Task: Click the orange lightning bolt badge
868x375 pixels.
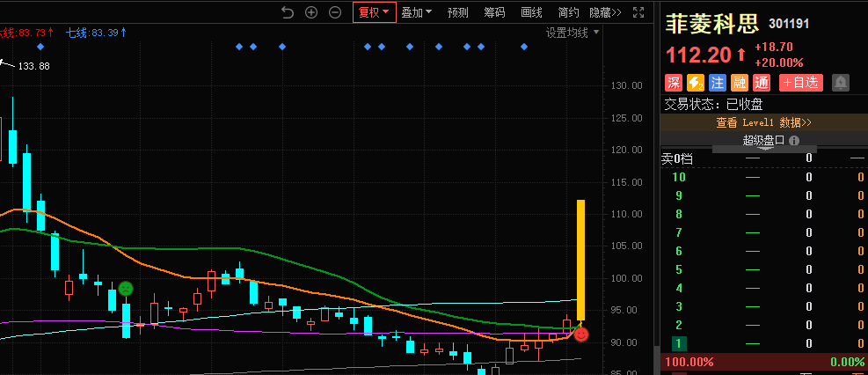Action: (x=696, y=83)
